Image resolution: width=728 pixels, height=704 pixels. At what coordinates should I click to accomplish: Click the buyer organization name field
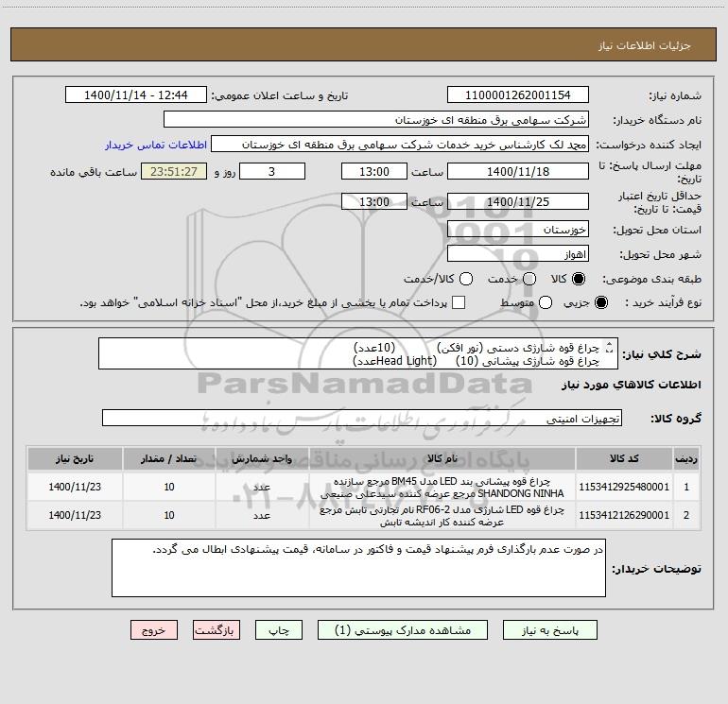point(376,120)
